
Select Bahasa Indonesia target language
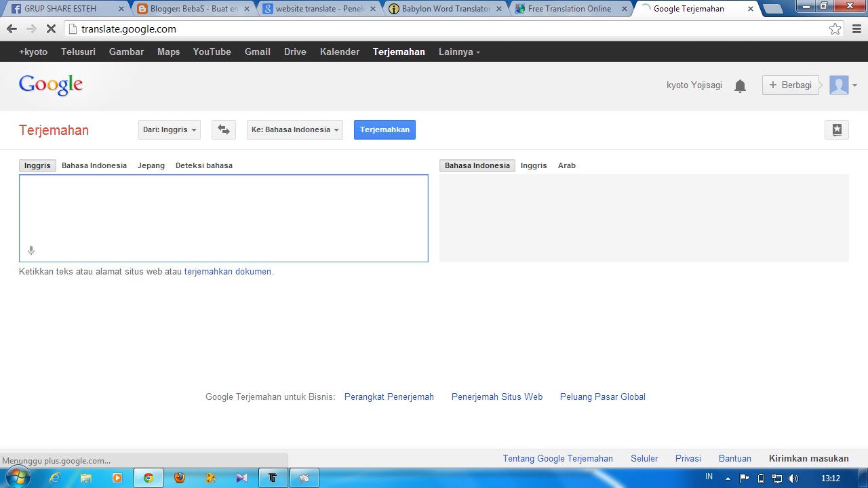pyautogui.click(x=477, y=165)
